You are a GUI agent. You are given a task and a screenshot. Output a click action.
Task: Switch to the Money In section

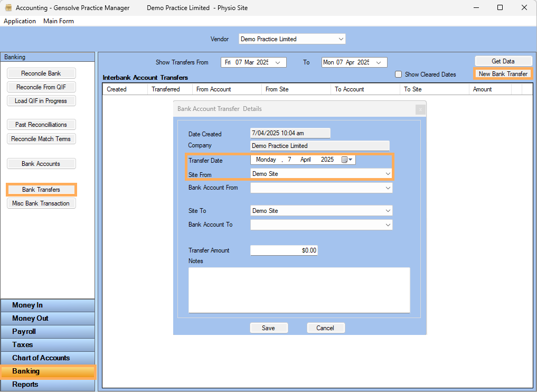point(48,305)
